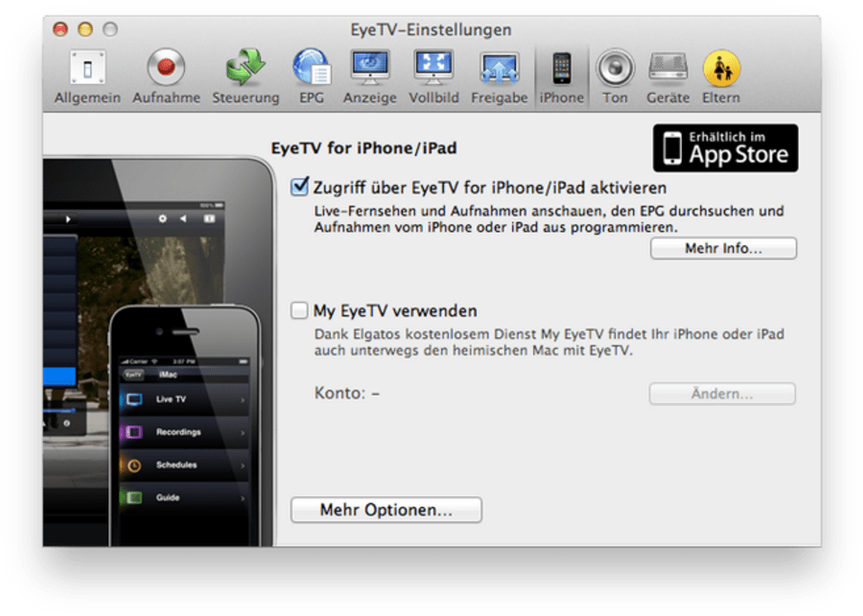Click the Mehr Info button
Screen dimensions: 863x616
pyautogui.click(x=722, y=248)
